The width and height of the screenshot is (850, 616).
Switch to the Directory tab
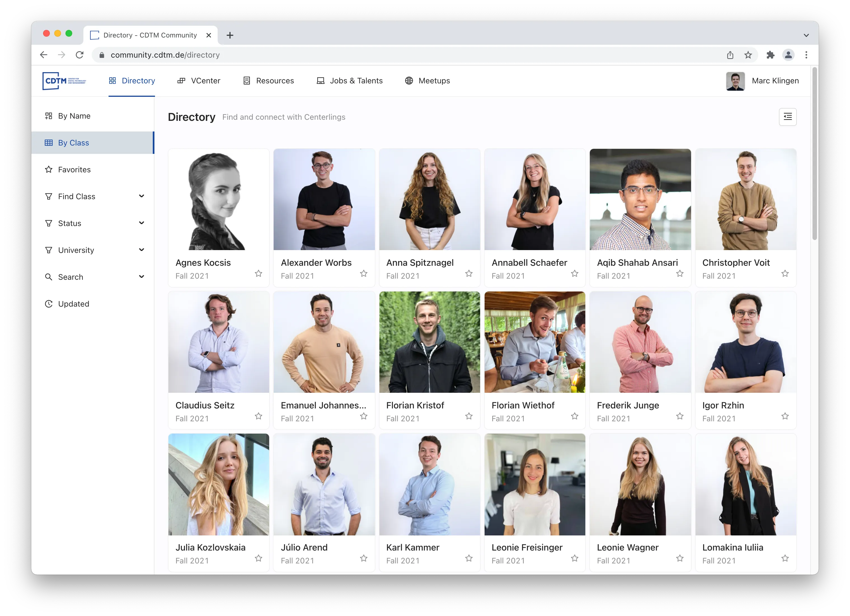(x=138, y=81)
